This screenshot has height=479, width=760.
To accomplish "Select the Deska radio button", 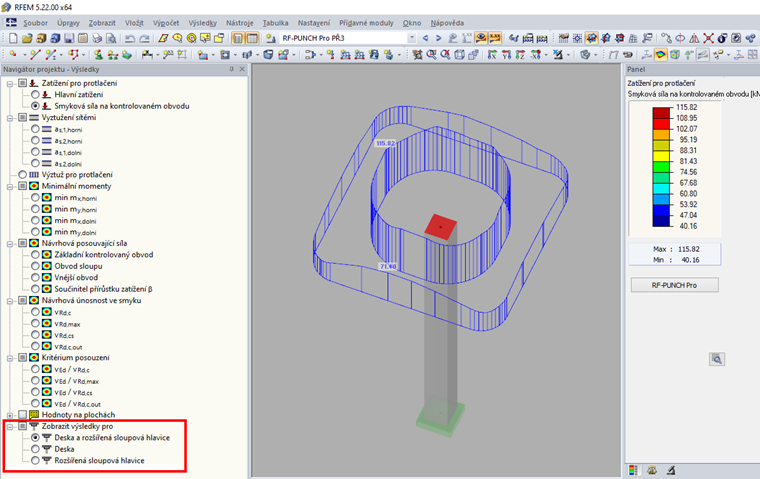I will (35, 449).
